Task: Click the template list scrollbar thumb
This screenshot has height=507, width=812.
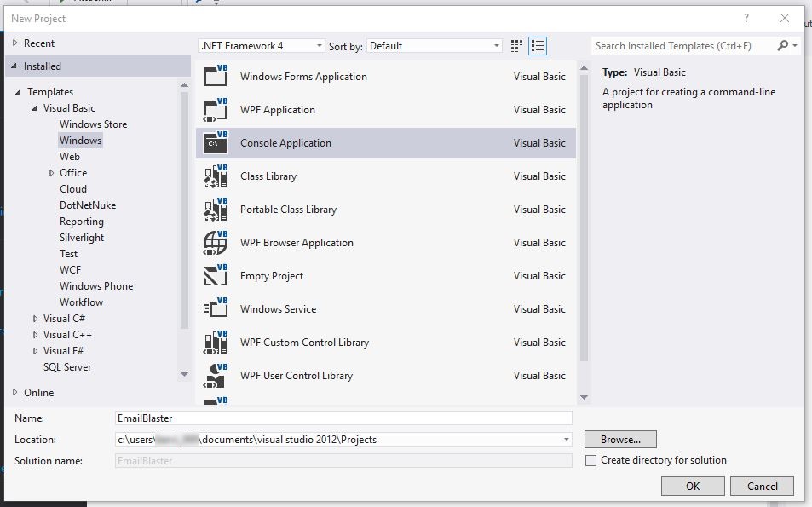Action: click(584, 217)
